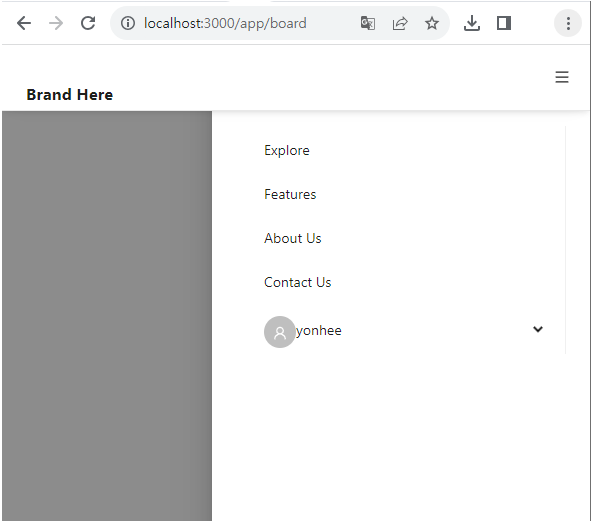Click the browser forward arrow
Image resolution: width=593 pixels, height=521 pixels.
(56, 23)
